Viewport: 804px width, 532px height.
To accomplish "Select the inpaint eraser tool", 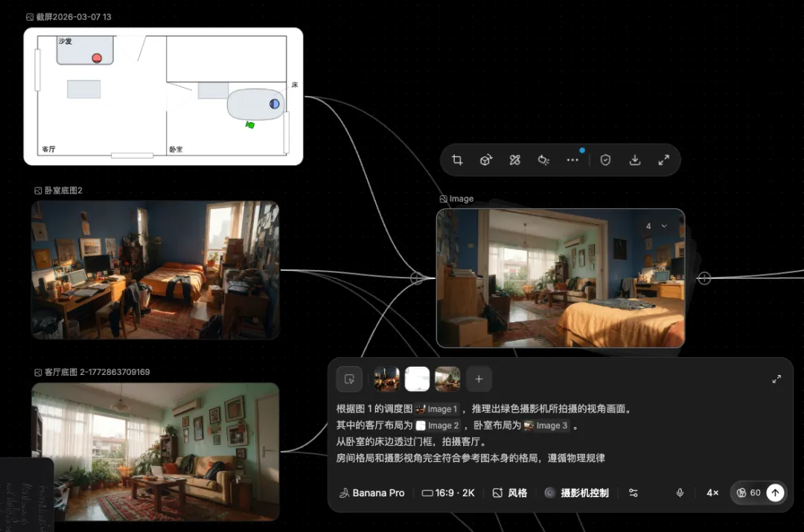I will click(x=515, y=160).
